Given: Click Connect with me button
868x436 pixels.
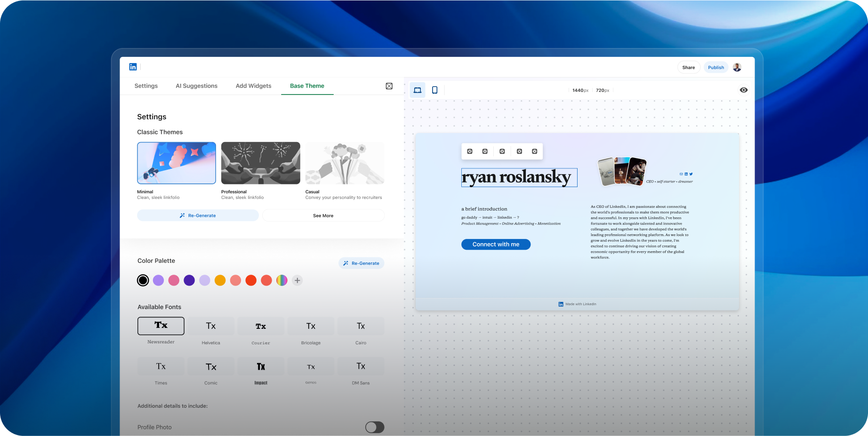Looking at the screenshot, I should pos(496,245).
